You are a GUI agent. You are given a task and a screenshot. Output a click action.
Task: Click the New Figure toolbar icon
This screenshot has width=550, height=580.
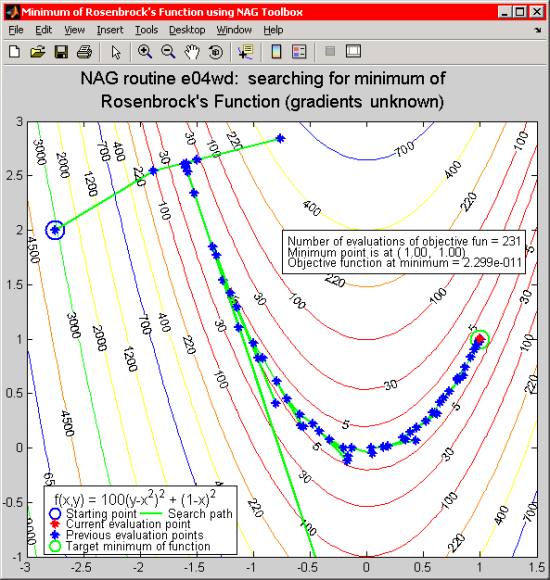coord(14,51)
